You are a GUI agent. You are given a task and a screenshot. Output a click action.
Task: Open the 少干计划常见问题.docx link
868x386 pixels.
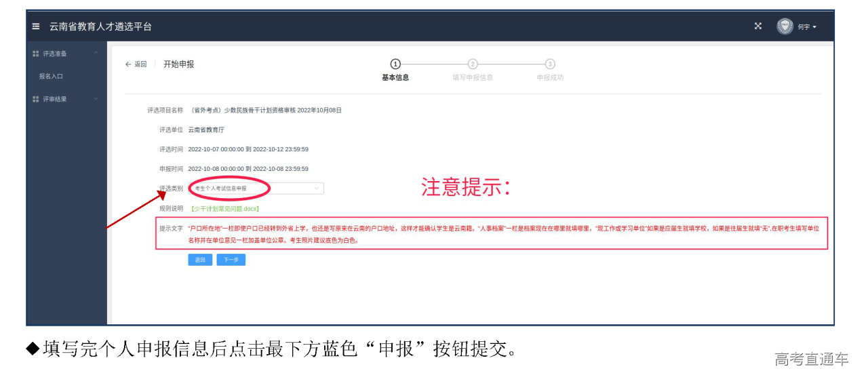[x=224, y=209]
